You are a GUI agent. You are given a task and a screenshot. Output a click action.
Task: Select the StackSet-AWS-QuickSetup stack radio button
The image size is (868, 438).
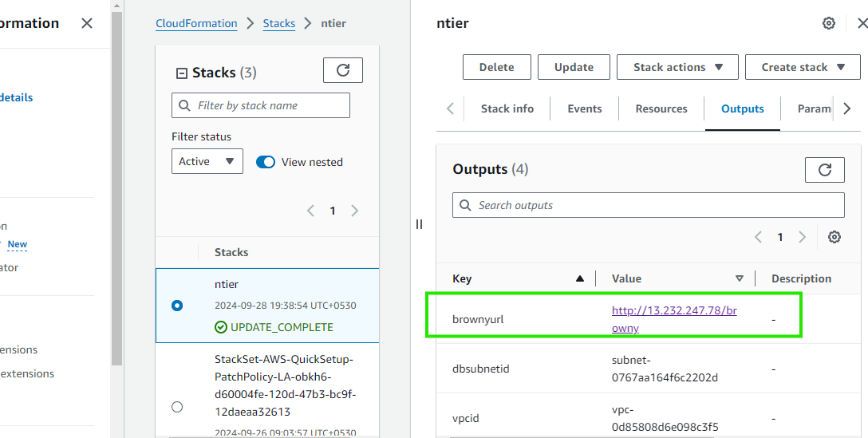pyautogui.click(x=177, y=407)
